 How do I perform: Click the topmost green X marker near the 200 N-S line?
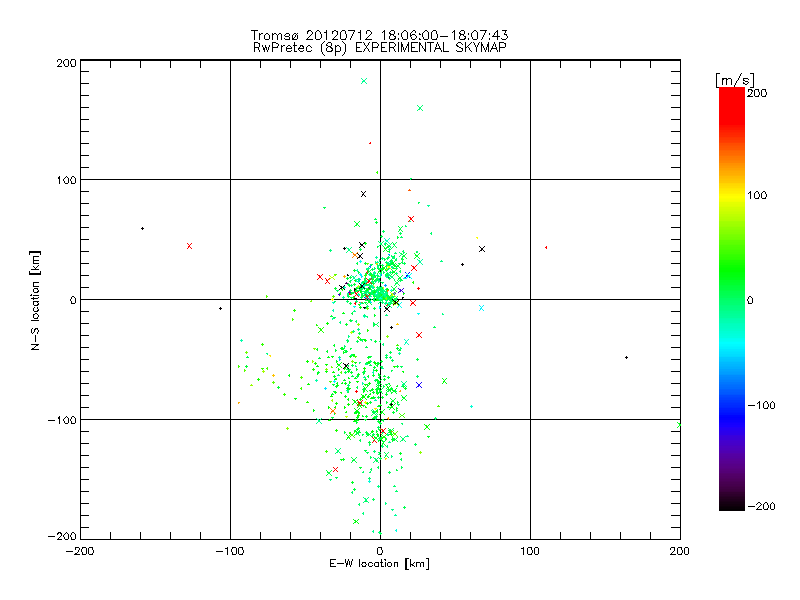(364, 81)
